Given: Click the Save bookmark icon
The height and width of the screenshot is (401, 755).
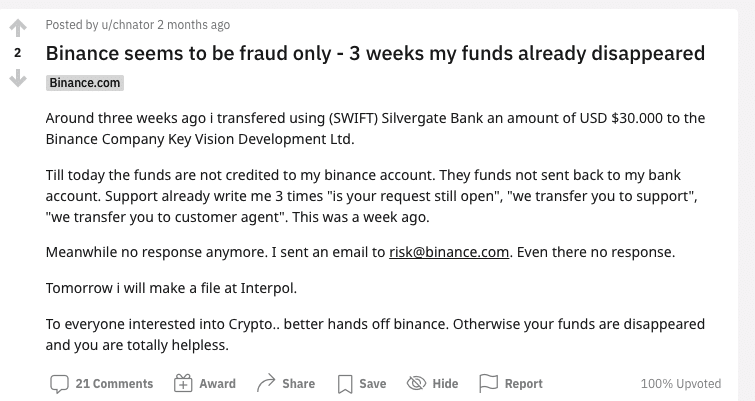Looking at the screenshot, I should (x=345, y=383).
